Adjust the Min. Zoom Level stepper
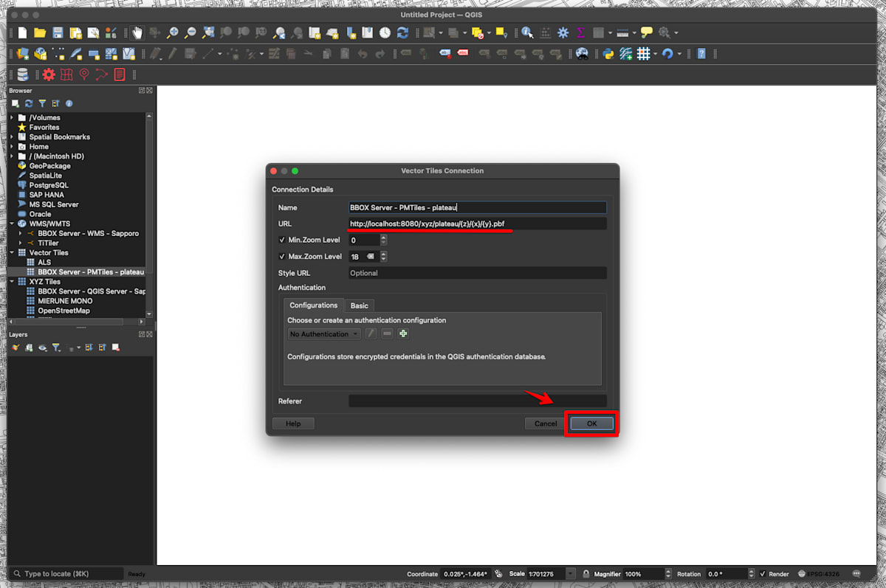The image size is (886, 588). pos(384,240)
